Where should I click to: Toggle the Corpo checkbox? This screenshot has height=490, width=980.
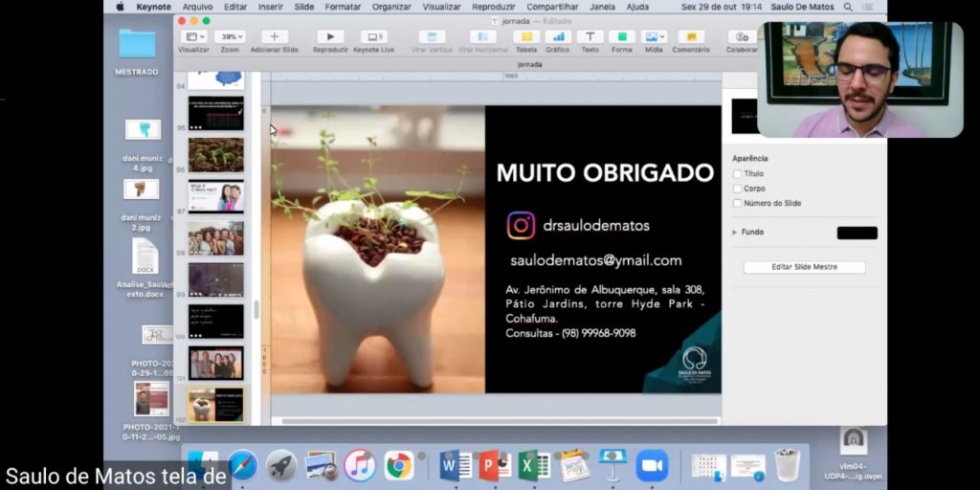pos(737,189)
